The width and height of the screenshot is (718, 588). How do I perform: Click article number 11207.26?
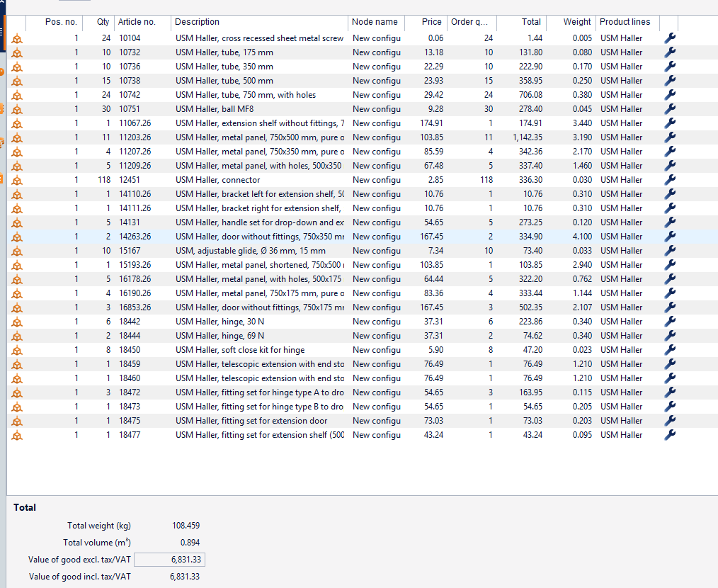click(x=135, y=151)
